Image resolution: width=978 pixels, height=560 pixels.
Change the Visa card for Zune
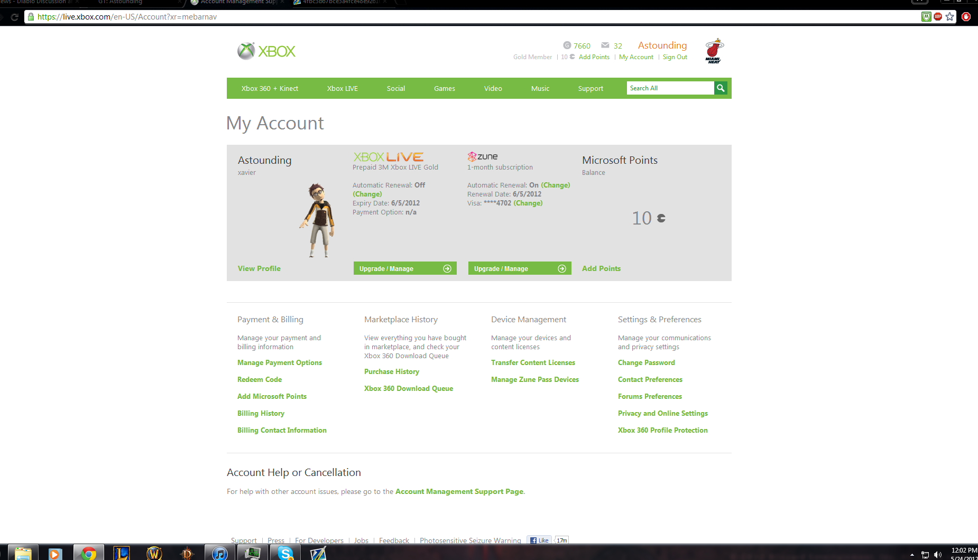[x=528, y=203]
